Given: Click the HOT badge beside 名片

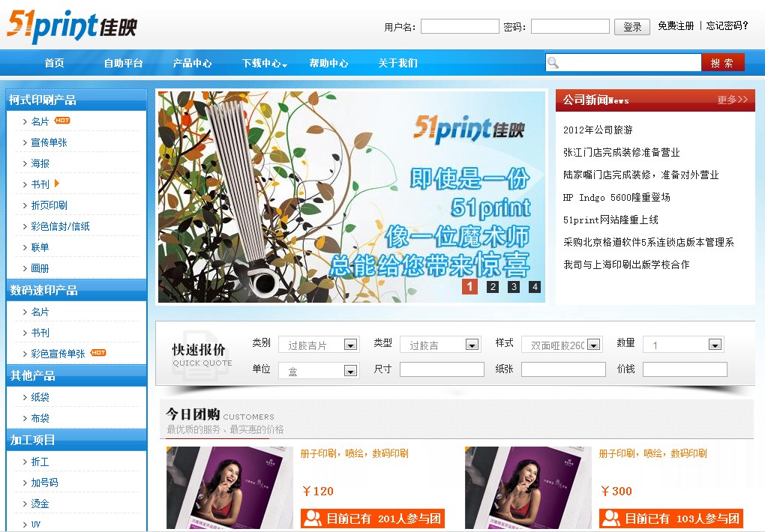Looking at the screenshot, I should (62, 121).
